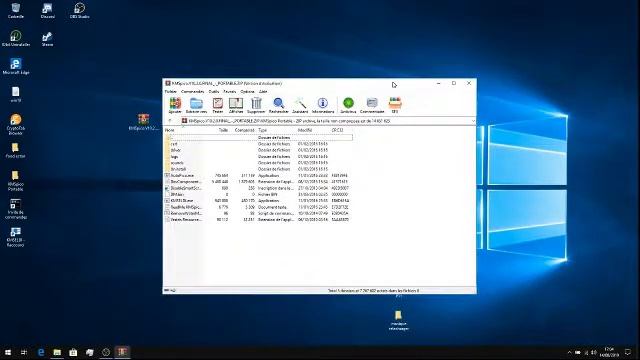Open Microsoft Store from the taskbar
This screenshot has width=640, height=360.
(x=73, y=352)
